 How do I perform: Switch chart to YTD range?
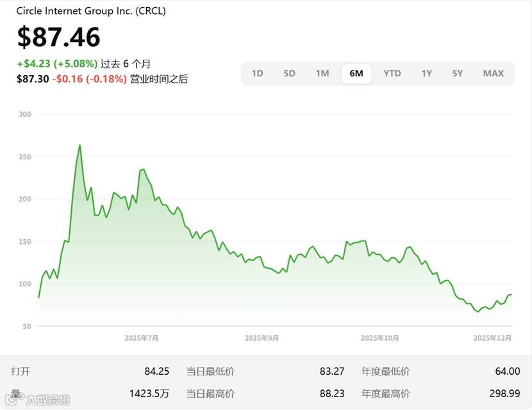pyautogui.click(x=392, y=73)
